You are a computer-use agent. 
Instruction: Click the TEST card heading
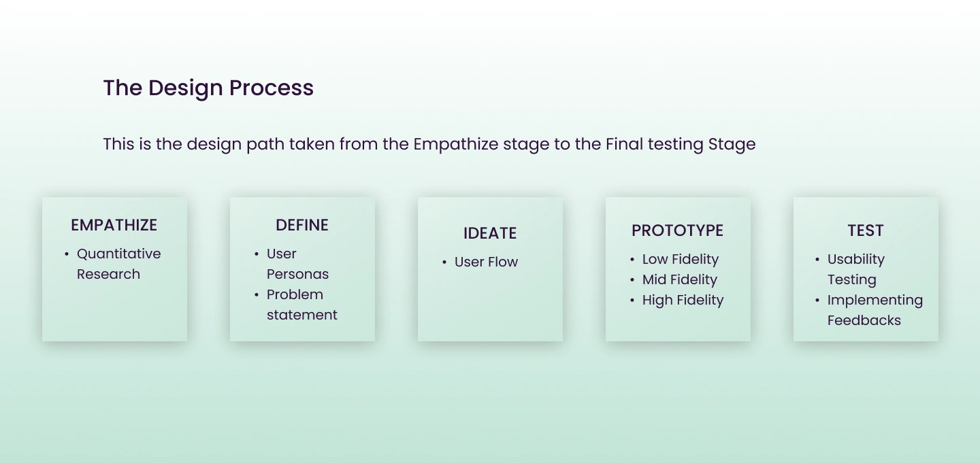click(x=865, y=230)
